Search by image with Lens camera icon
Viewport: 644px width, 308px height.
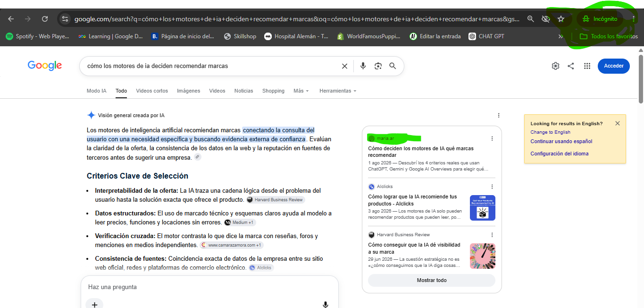[x=378, y=66]
